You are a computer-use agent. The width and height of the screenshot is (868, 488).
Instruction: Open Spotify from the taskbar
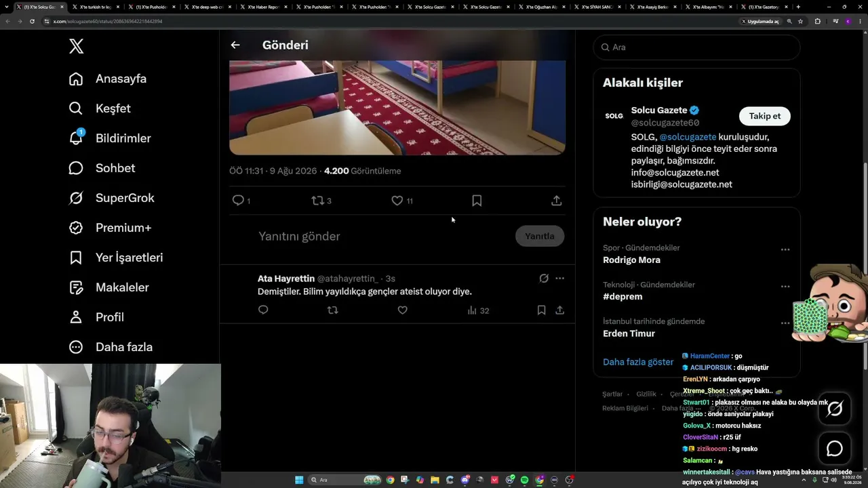[x=524, y=480]
